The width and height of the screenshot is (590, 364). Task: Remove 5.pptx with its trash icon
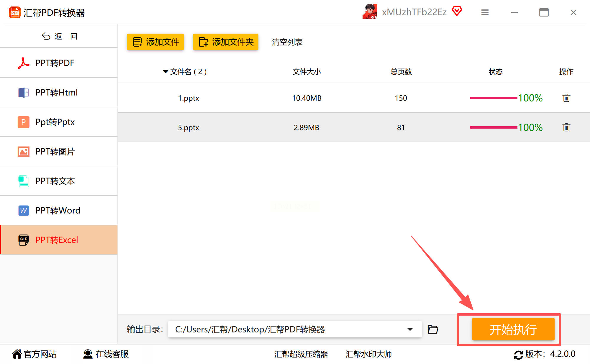click(x=566, y=127)
